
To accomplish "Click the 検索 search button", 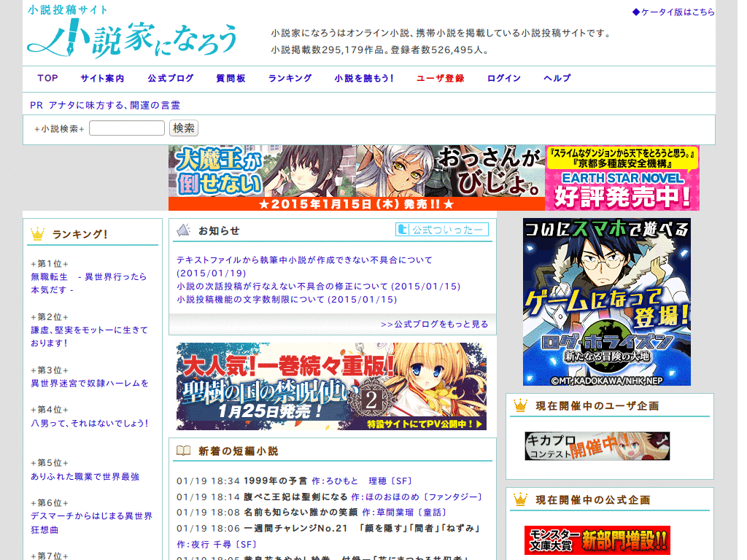I will [183, 128].
